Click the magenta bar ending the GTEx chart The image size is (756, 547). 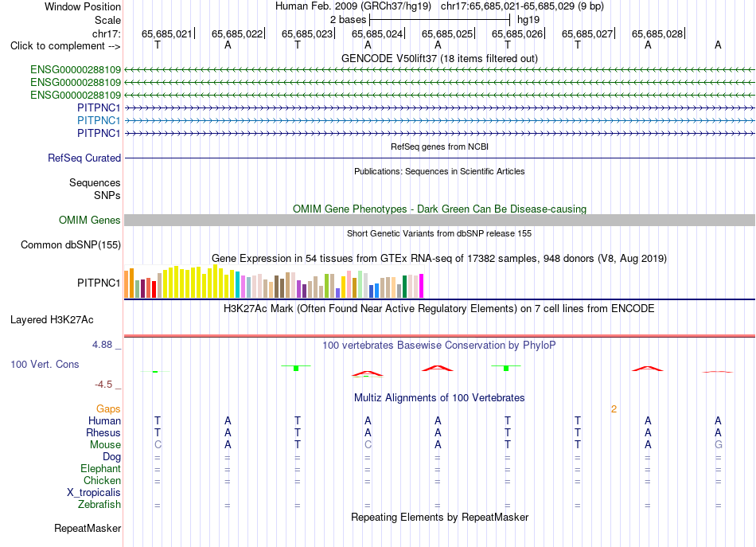tap(421, 286)
